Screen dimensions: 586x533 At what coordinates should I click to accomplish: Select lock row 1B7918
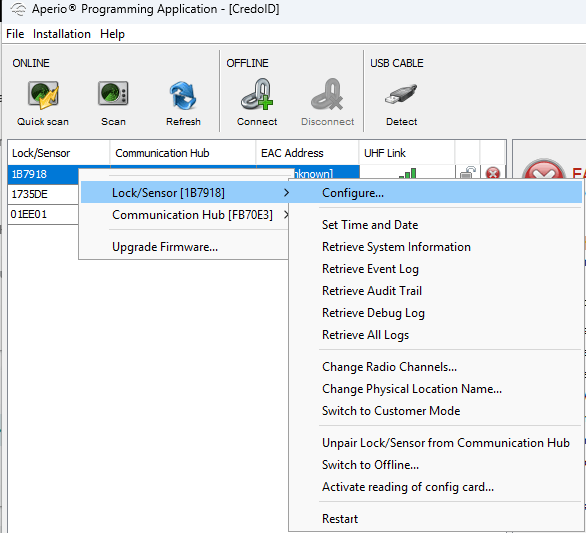[43, 174]
